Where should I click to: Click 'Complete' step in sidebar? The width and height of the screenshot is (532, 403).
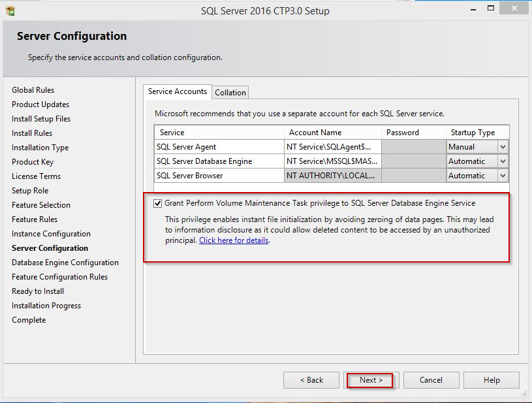coord(29,320)
